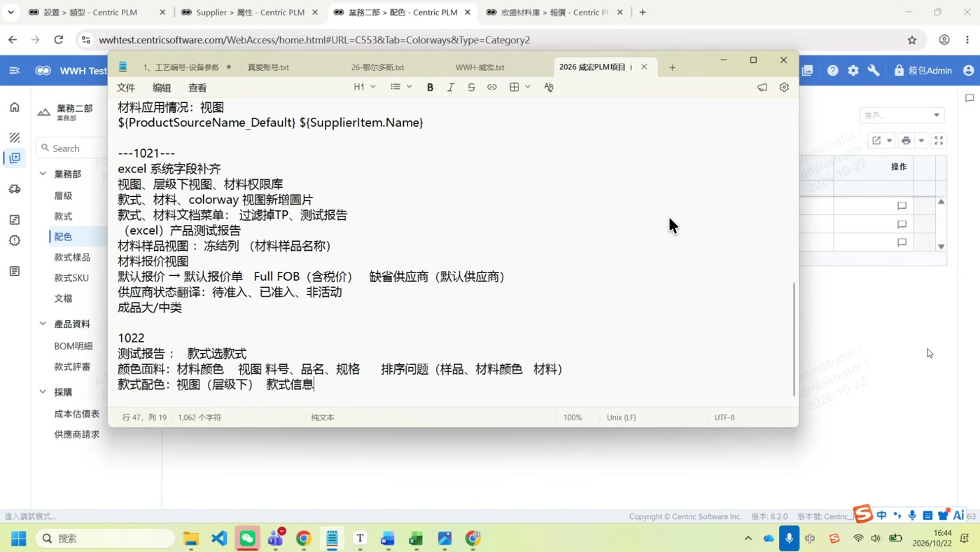This screenshot has width=980, height=552.
Task: Click the comment icon in first table row
Action: pyautogui.click(x=902, y=206)
